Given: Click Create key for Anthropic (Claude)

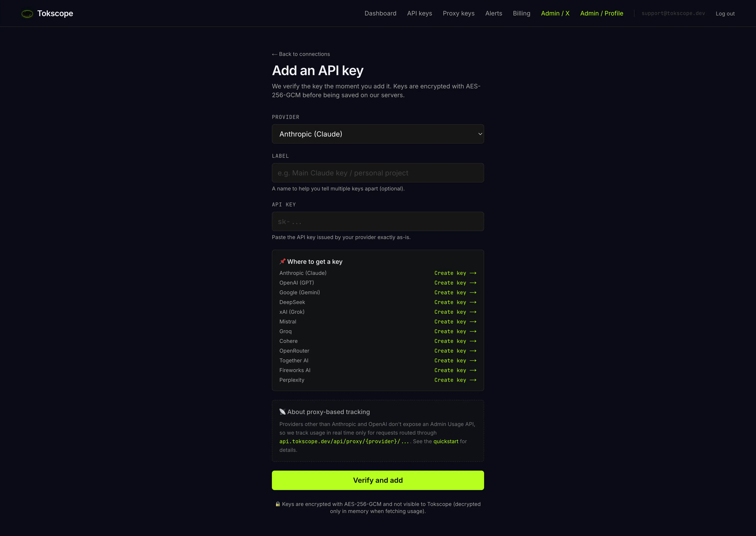Looking at the screenshot, I should coord(455,273).
